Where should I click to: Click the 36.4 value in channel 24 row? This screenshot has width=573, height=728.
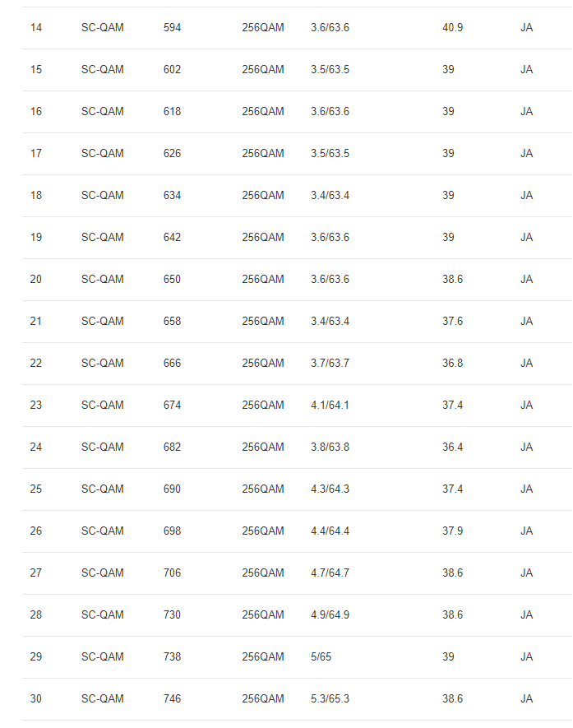pos(452,447)
